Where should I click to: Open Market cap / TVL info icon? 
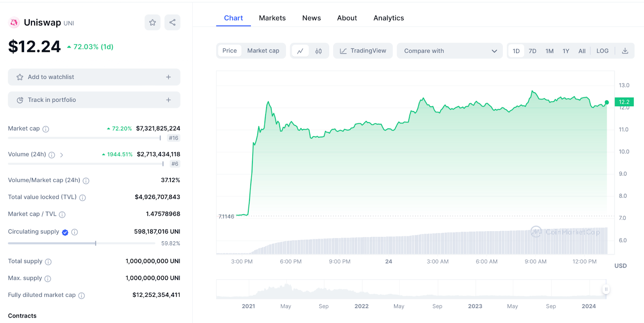[x=62, y=215]
